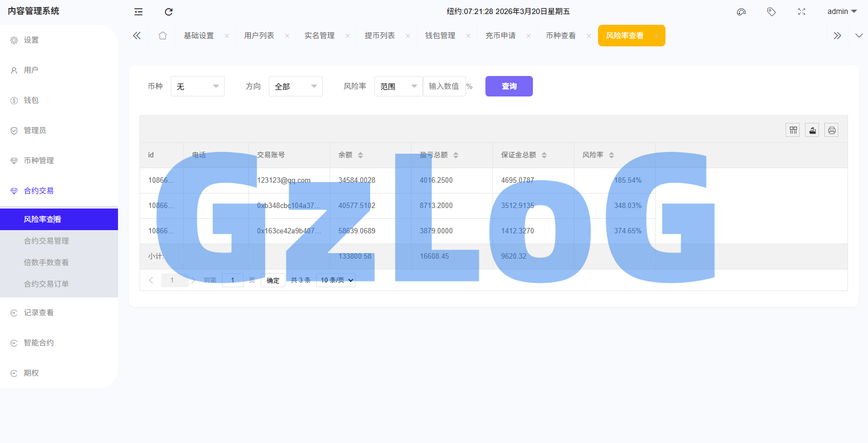Image resolution: width=868 pixels, height=443 pixels.
Task: Sort by the 余额 column
Action: pos(360,155)
